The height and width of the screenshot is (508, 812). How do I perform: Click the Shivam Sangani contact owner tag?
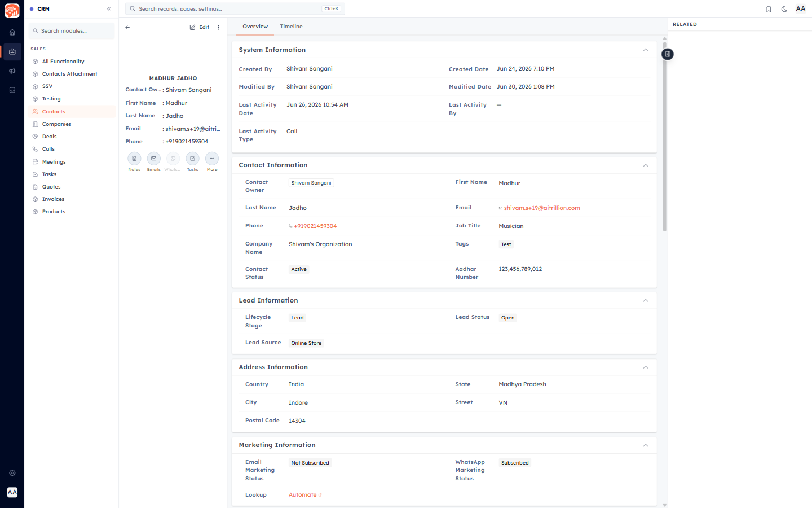[311, 183]
